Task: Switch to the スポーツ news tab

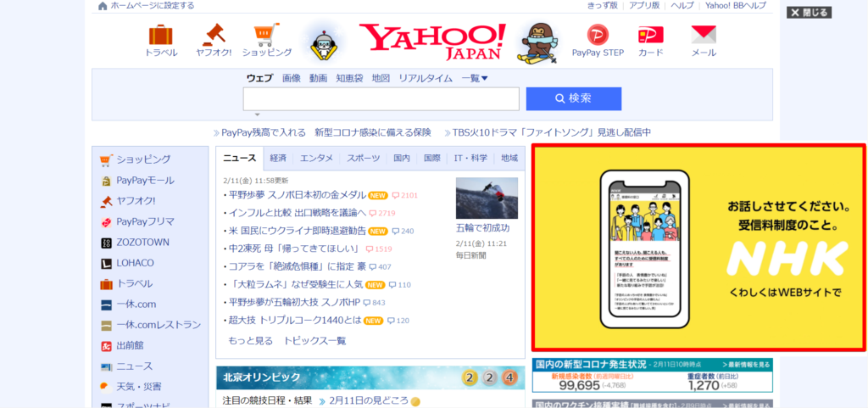Action: [363, 159]
